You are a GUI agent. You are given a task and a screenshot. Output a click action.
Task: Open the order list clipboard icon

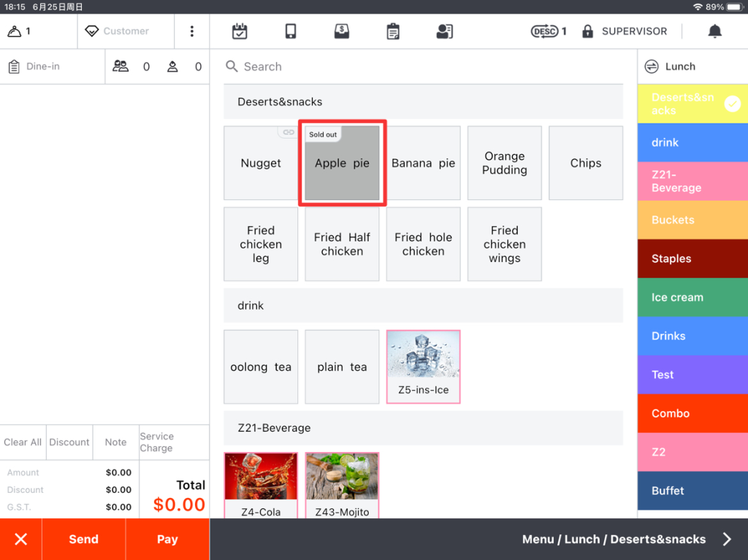(x=393, y=31)
